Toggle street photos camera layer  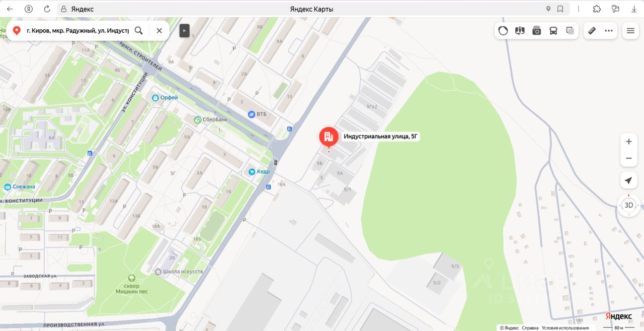pyautogui.click(x=537, y=31)
